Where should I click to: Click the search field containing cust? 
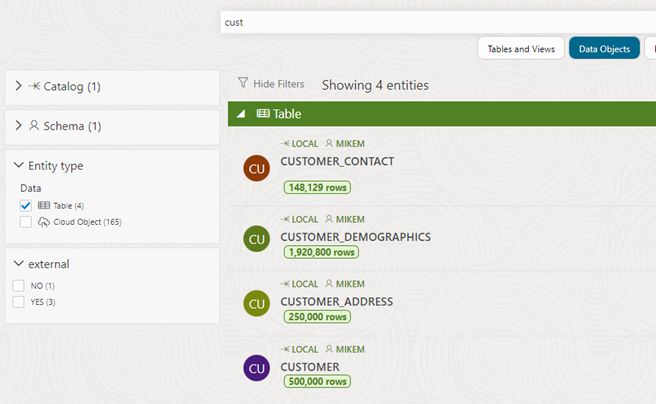click(x=438, y=22)
